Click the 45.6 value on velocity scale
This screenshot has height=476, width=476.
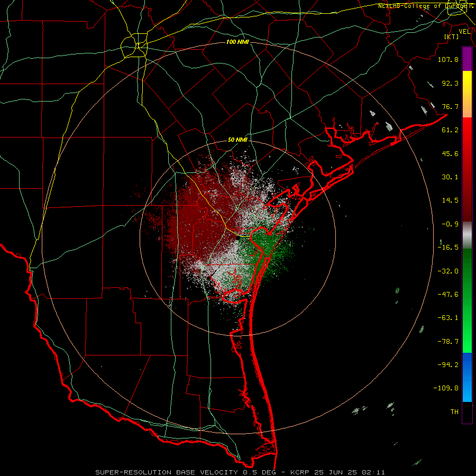coord(450,153)
